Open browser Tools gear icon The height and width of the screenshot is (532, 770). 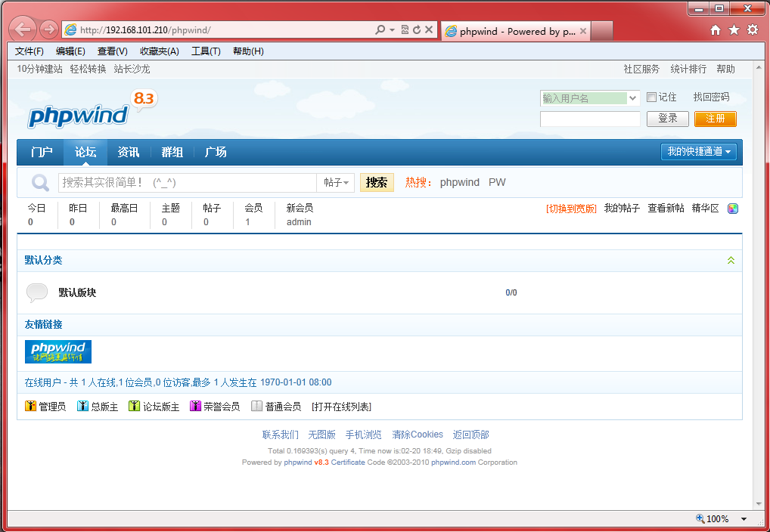point(753,30)
